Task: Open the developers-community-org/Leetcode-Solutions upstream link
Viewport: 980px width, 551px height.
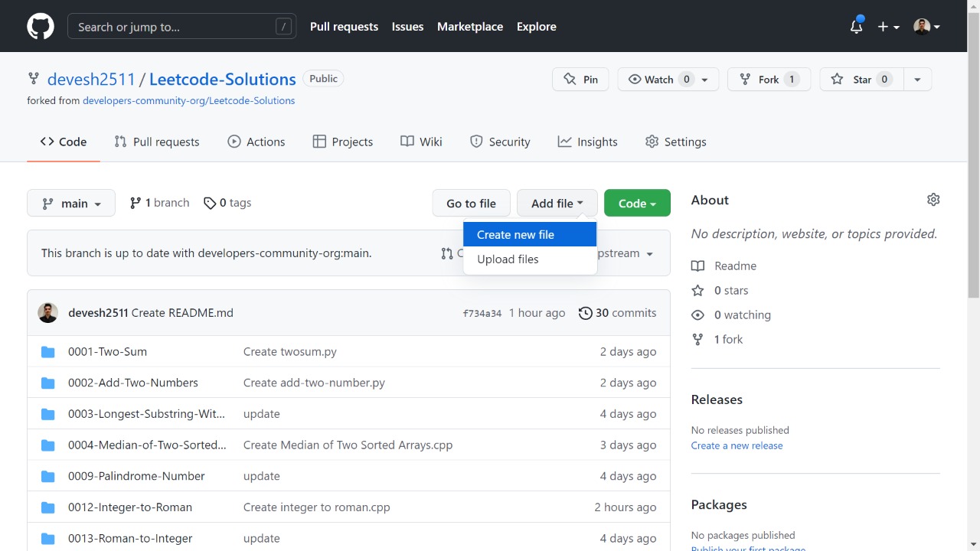Action: coord(188,100)
